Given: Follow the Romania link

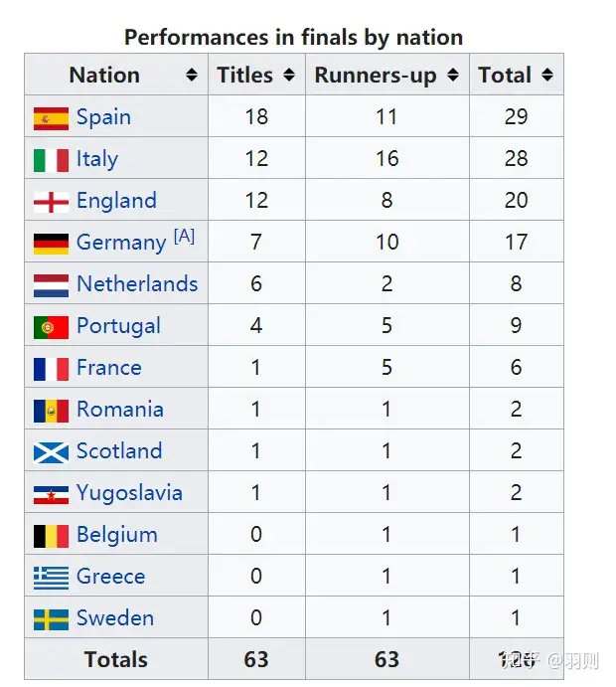Looking at the screenshot, I should coord(120,409).
